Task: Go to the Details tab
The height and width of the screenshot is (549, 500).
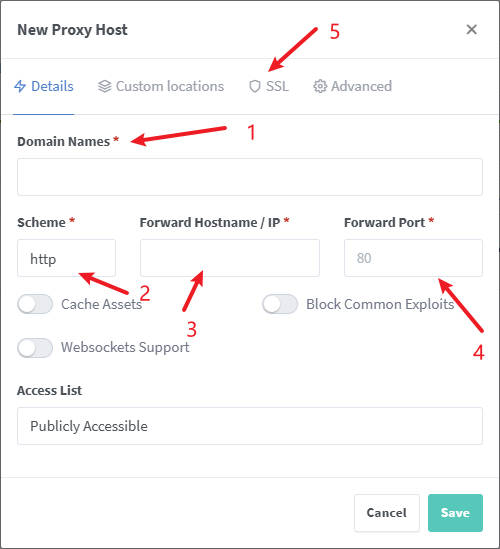Action: pyautogui.click(x=44, y=86)
